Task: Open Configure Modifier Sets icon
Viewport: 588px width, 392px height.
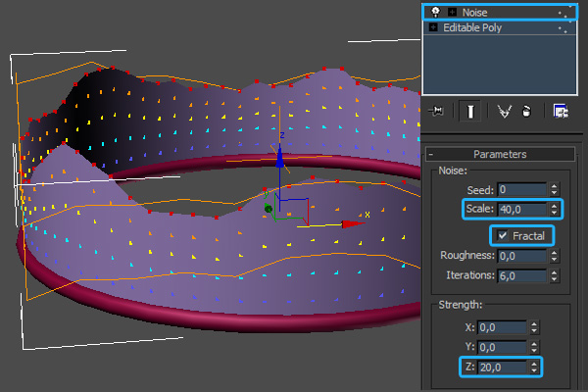Action: [x=561, y=112]
